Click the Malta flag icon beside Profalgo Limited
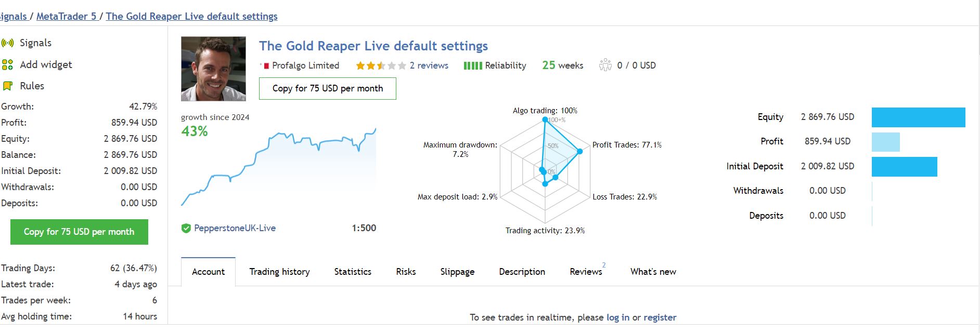 point(266,65)
